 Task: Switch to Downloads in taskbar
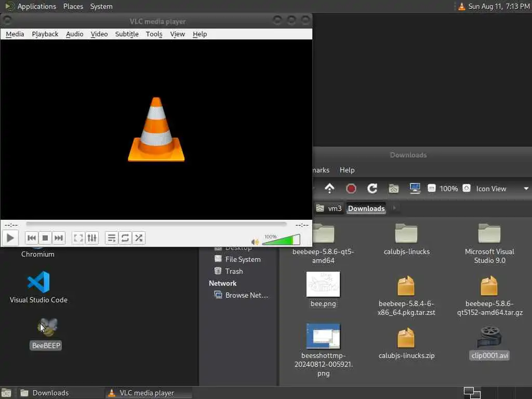tap(59, 393)
